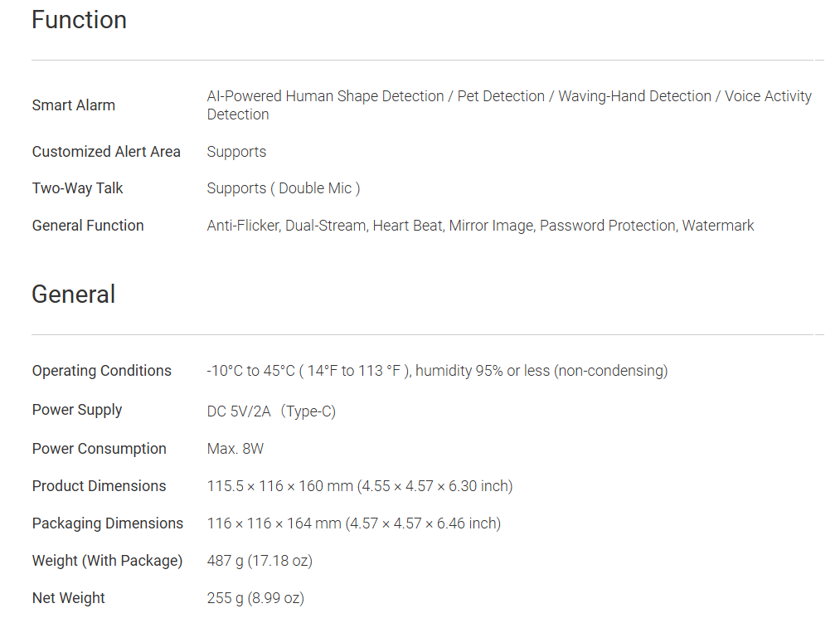Click the Operating Conditions label
The height and width of the screenshot is (623, 840).
tap(101, 371)
